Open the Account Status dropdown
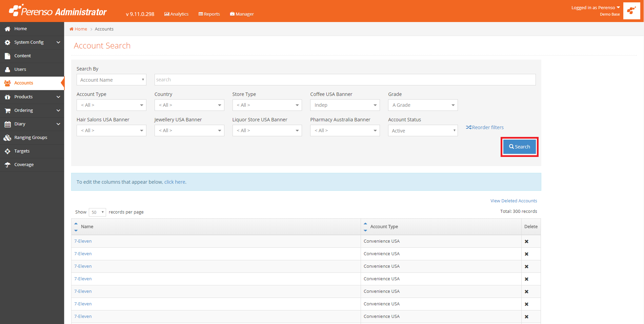The height and width of the screenshot is (324, 644). click(x=423, y=130)
